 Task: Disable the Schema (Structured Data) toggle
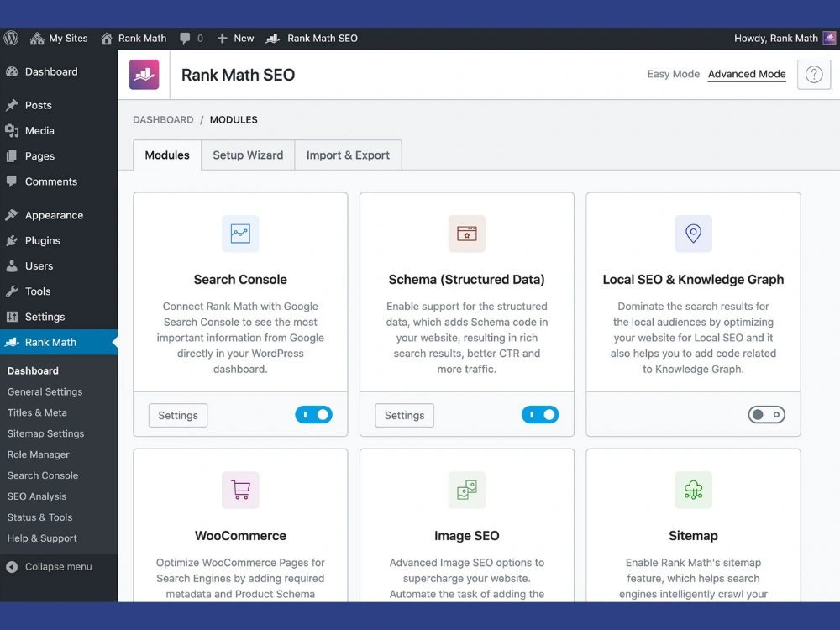tap(540, 415)
